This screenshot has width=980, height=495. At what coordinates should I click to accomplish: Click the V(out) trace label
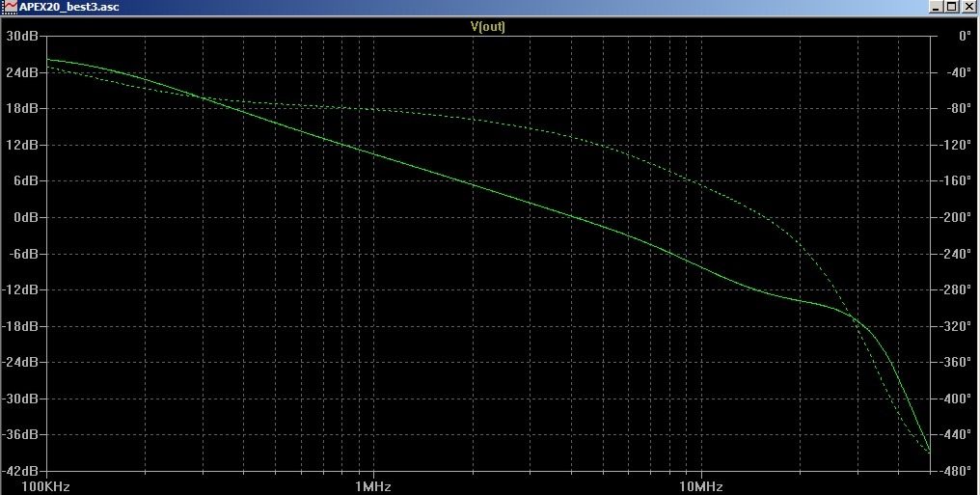(487, 26)
